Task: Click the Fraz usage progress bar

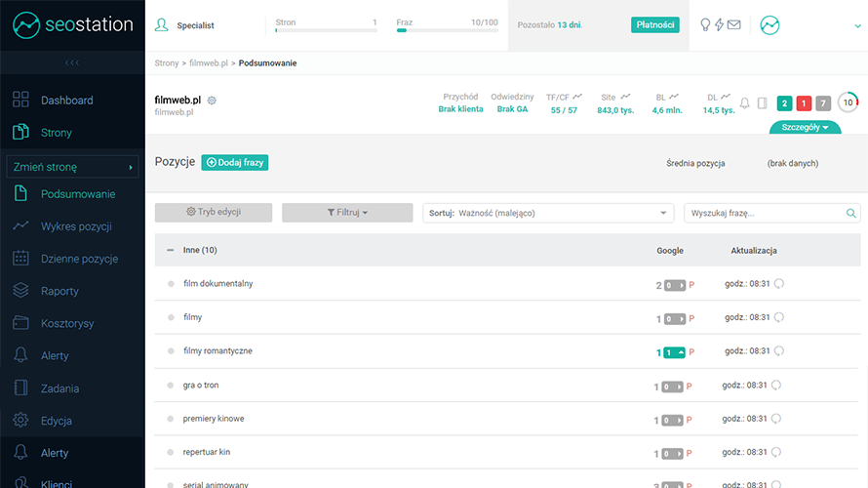Action: 448,30
